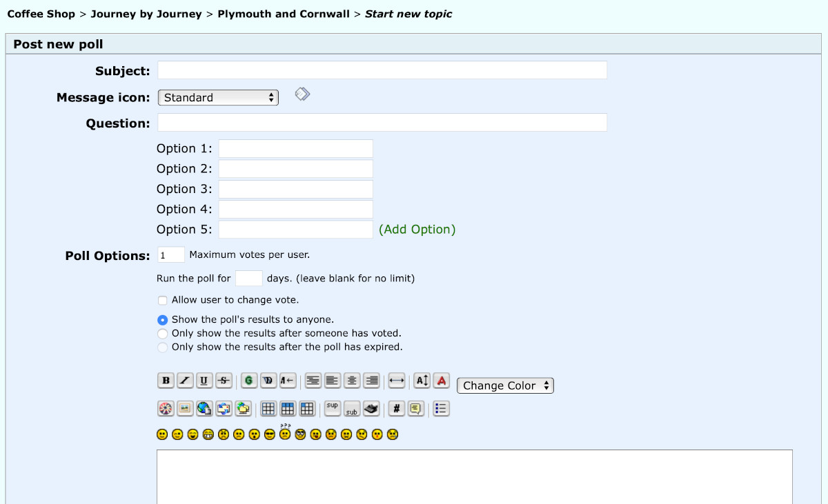Viewport: 828px width, 504px height.
Task: Insert a bulleted list
Action: (x=442, y=409)
